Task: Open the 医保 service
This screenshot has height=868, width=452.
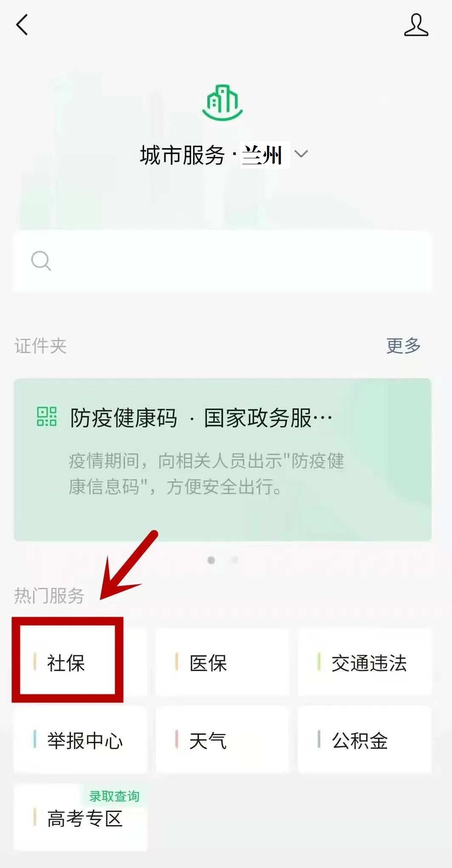Action: click(x=222, y=663)
